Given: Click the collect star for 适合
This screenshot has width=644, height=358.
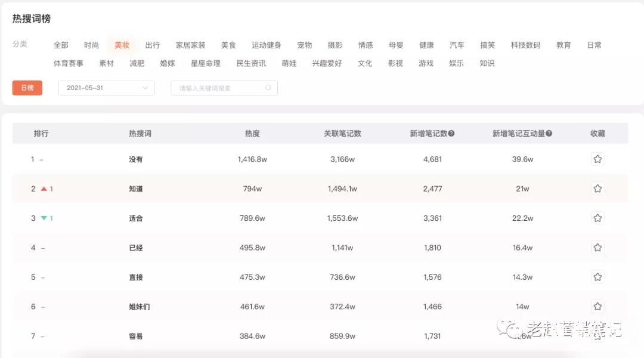Looking at the screenshot, I should click(597, 218).
